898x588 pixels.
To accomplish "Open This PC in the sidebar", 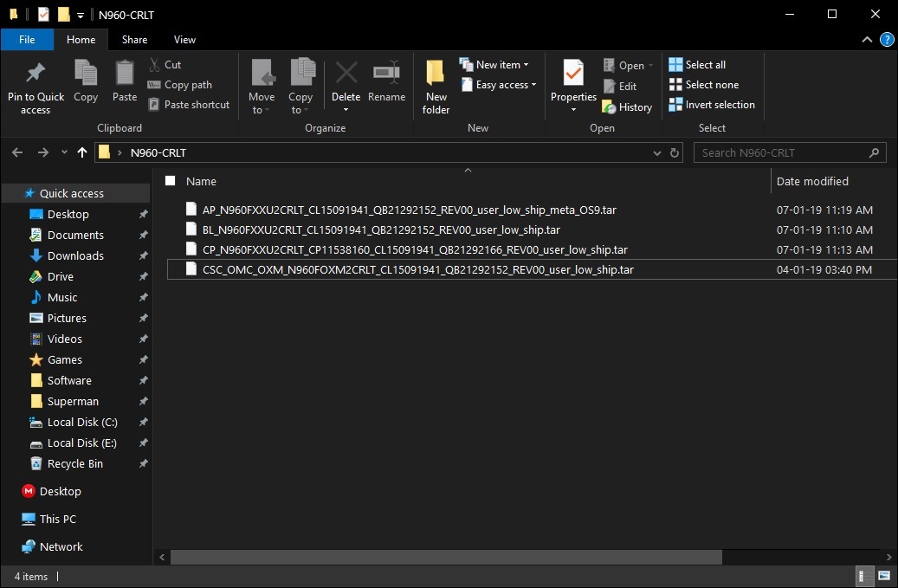I will click(57, 519).
